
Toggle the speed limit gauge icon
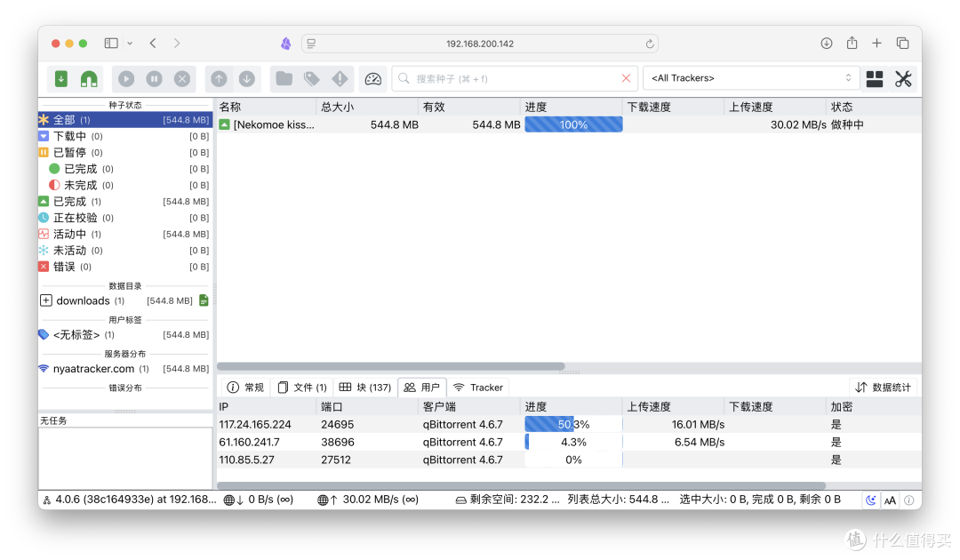click(372, 79)
